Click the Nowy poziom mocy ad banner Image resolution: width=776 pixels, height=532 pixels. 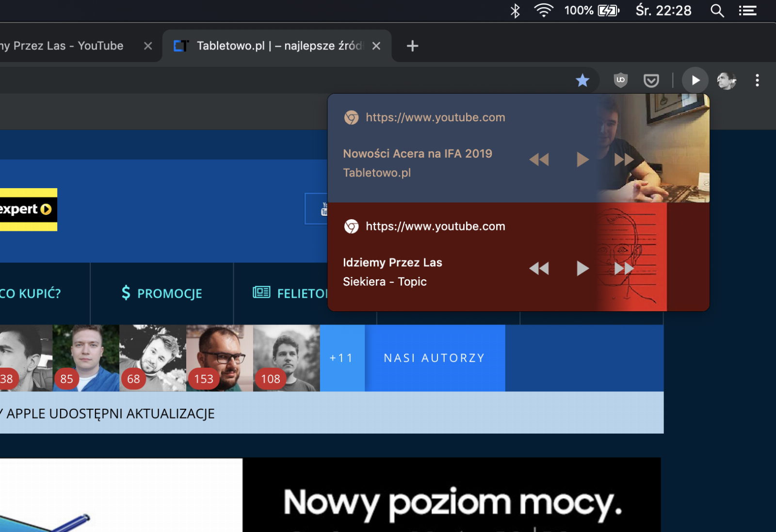pos(452,495)
